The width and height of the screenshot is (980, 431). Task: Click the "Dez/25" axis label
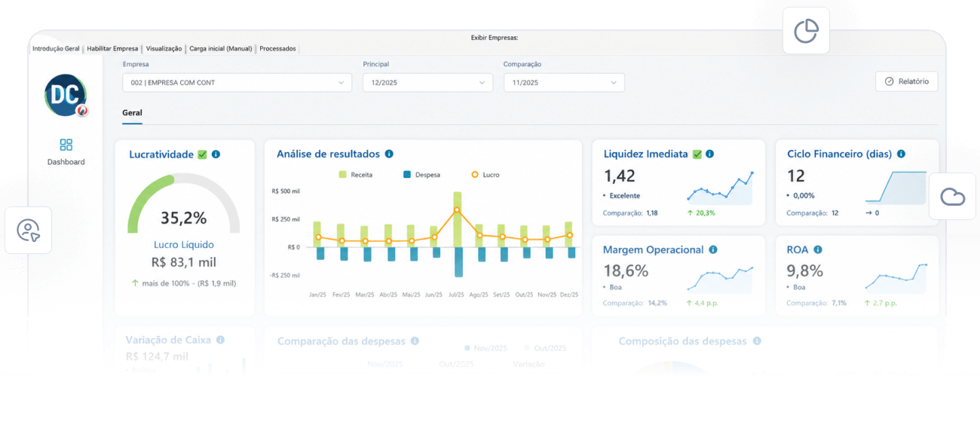[569, 295]
